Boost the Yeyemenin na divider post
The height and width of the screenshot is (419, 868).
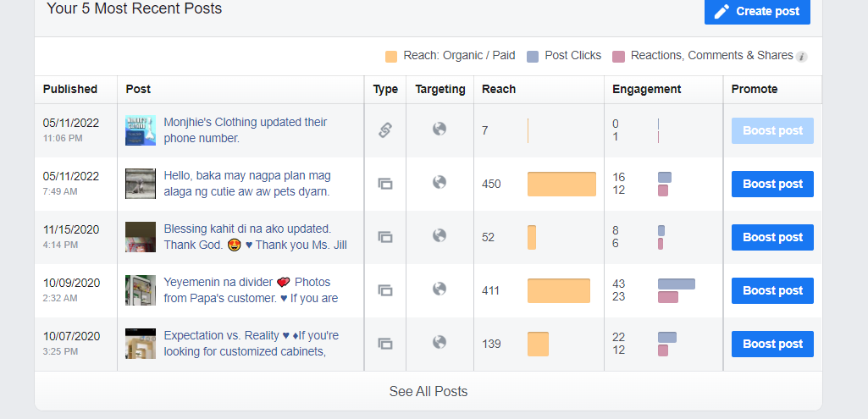click(772, 290)
